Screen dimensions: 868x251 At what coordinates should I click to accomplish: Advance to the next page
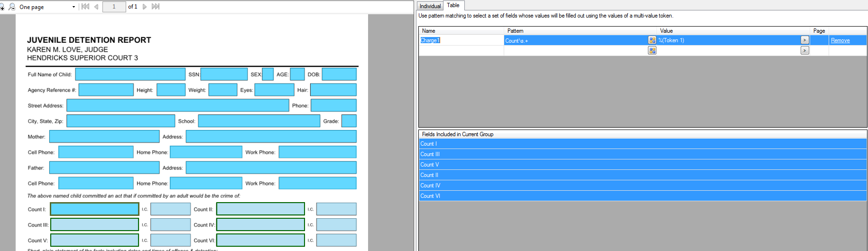coord(145,7)
